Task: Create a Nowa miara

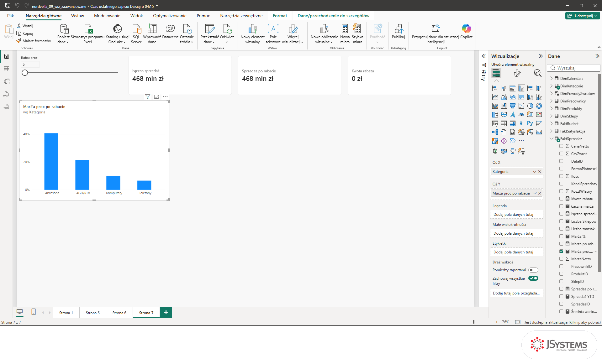Action: [345, 34]
